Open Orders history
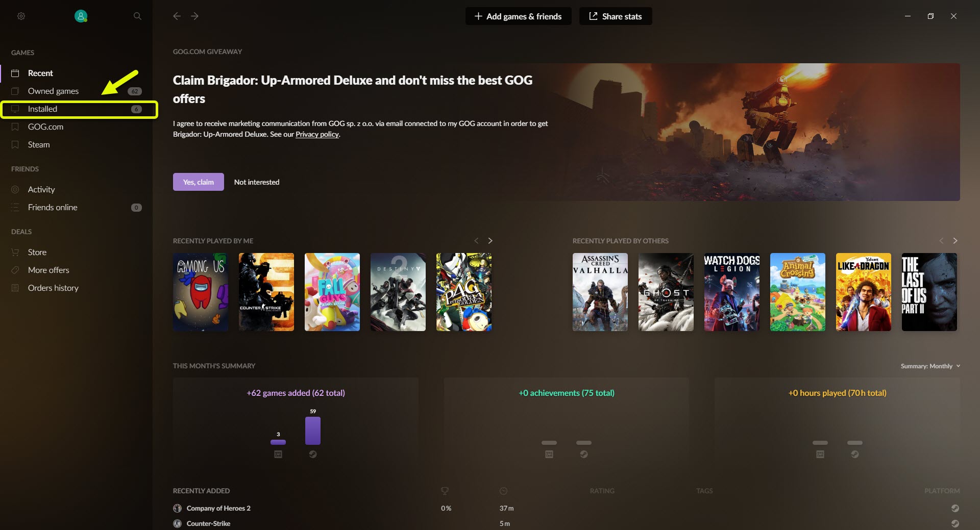The width and height of the screenshot is (980, 530). point(77,288)
